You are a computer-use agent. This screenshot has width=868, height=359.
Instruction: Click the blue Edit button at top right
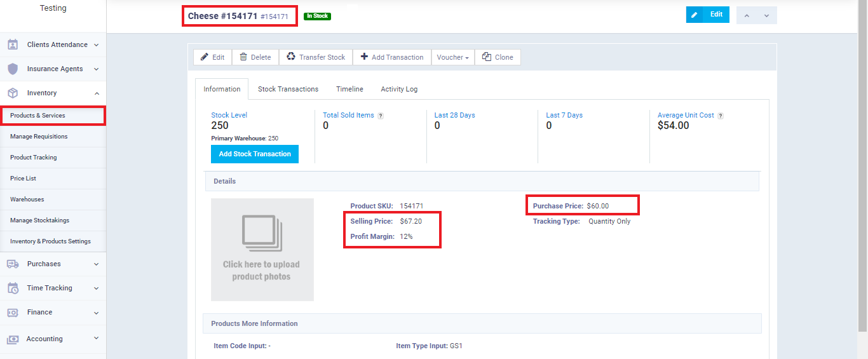click(x=707, y=15)
